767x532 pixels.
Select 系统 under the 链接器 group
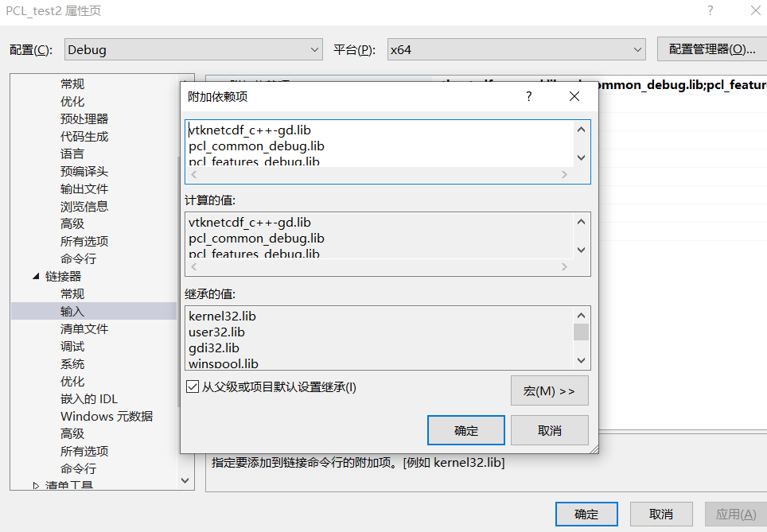tap(72, 363)
